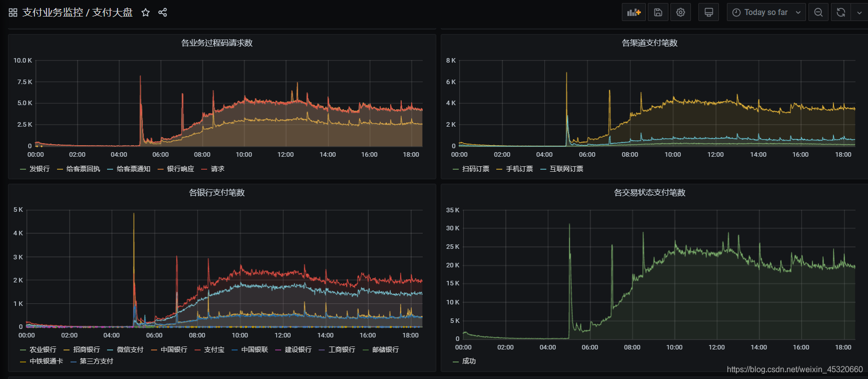868x379 pixels.
Task: Toggle the 招商银行 legend series
Action: point(87,350)
